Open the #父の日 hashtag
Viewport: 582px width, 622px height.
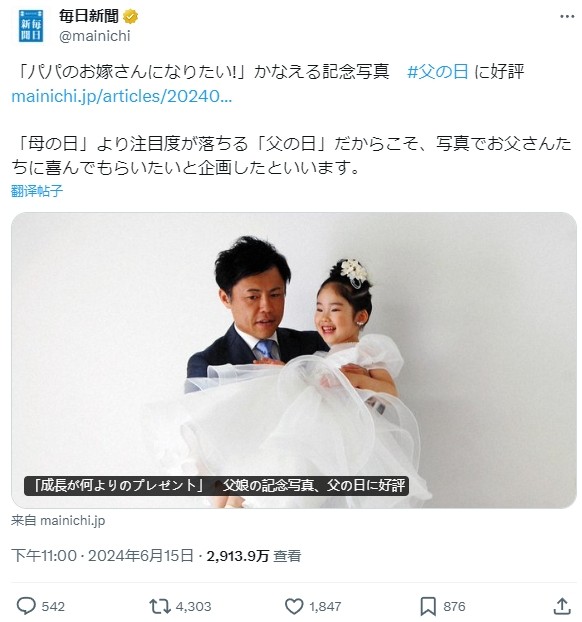point(438,72)
